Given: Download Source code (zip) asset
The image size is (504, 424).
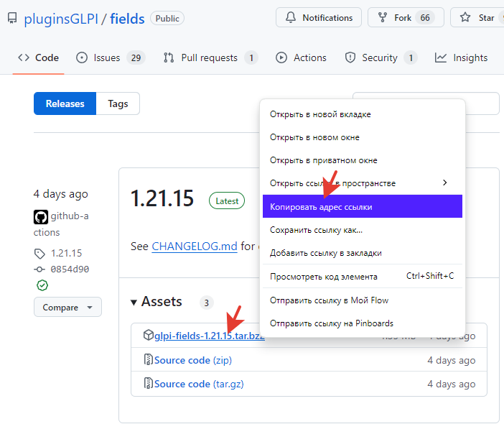Looking at the screenshot, I should click(192, 360).
